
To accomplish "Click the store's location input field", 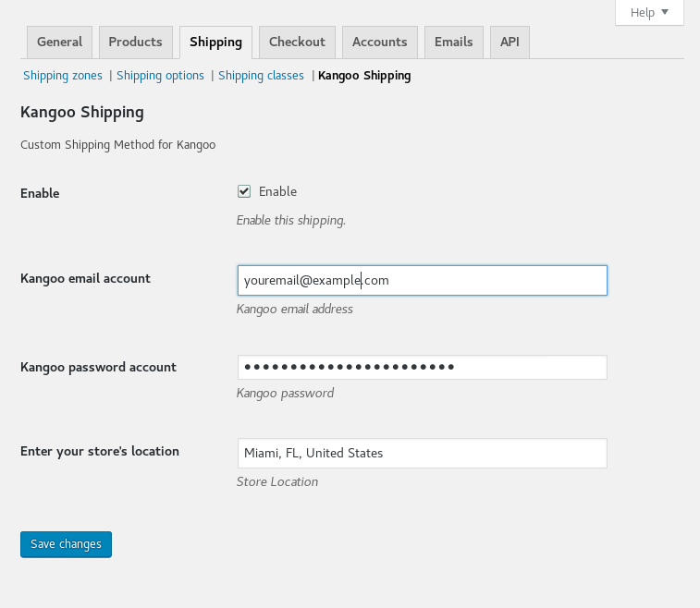I will [423, 453].
